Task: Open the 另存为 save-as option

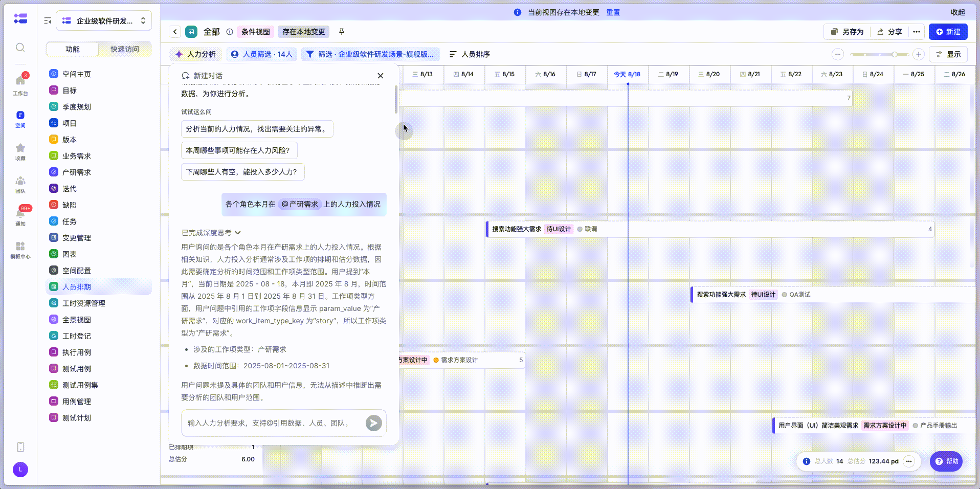Action: tap(847, 32)
